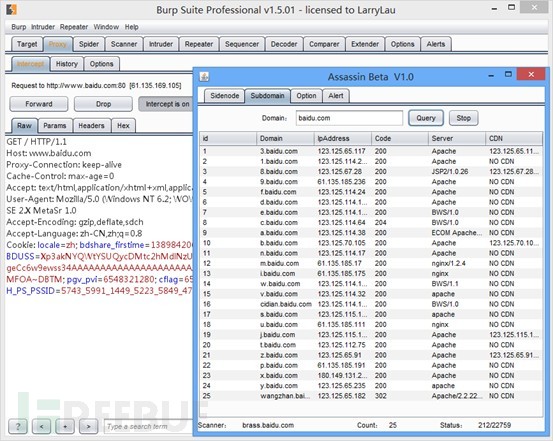
Task: Select the Params view tab
Action: (x=55, y=126)
